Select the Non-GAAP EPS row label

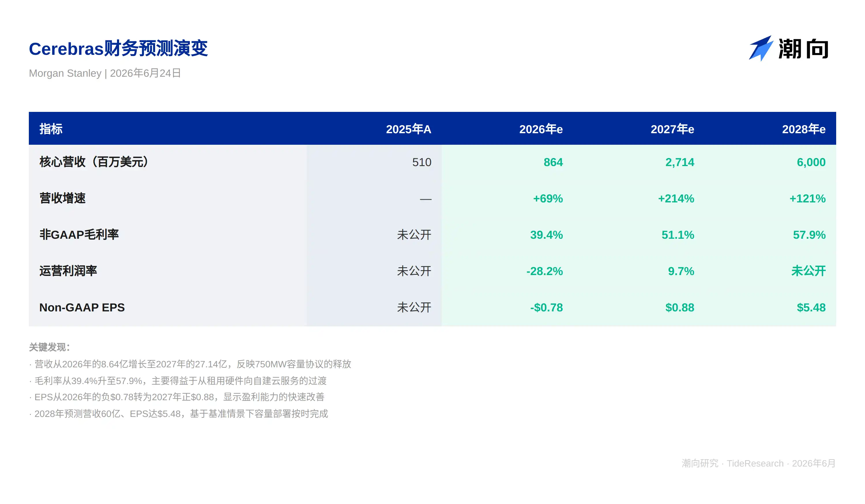point(82,307)
